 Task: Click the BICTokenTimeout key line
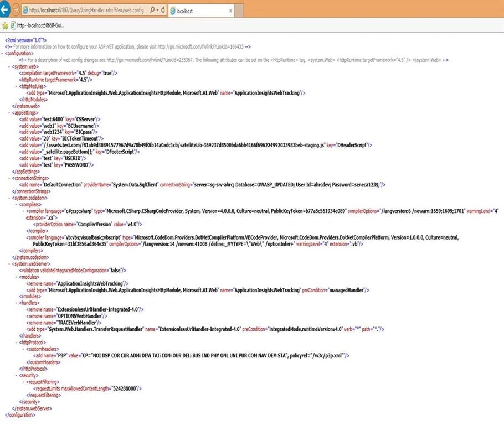(61, 138)
